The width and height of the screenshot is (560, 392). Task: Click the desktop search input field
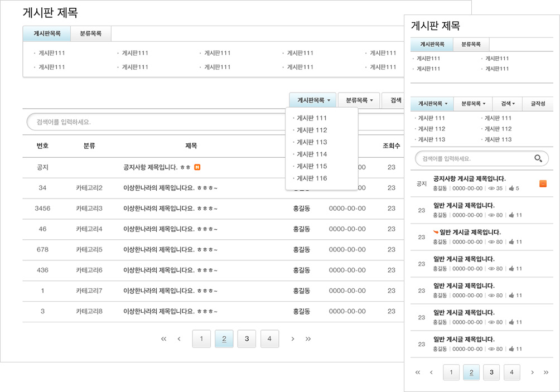tap(156, 122)
